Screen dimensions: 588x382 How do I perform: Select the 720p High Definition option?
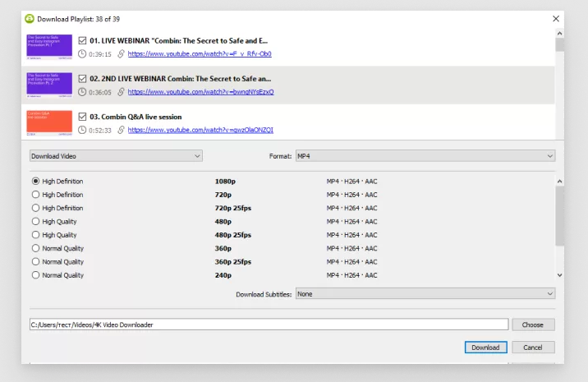(x=35, y=195)
